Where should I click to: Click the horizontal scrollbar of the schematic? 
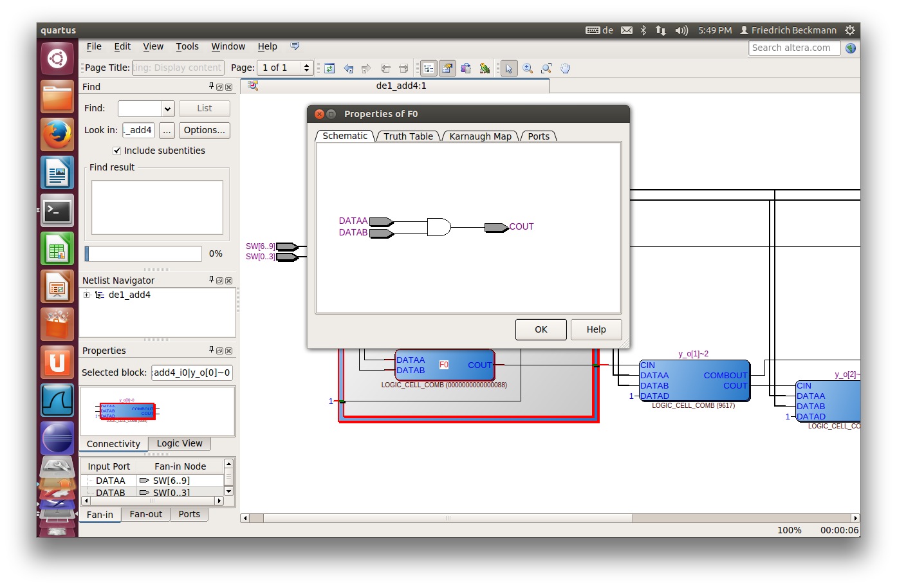point(447,518)
